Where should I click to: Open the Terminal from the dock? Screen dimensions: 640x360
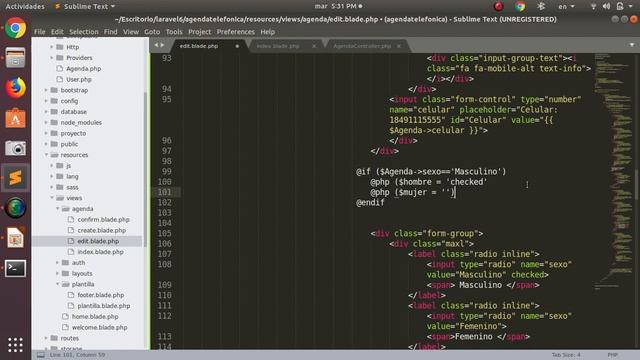(16, 268)
